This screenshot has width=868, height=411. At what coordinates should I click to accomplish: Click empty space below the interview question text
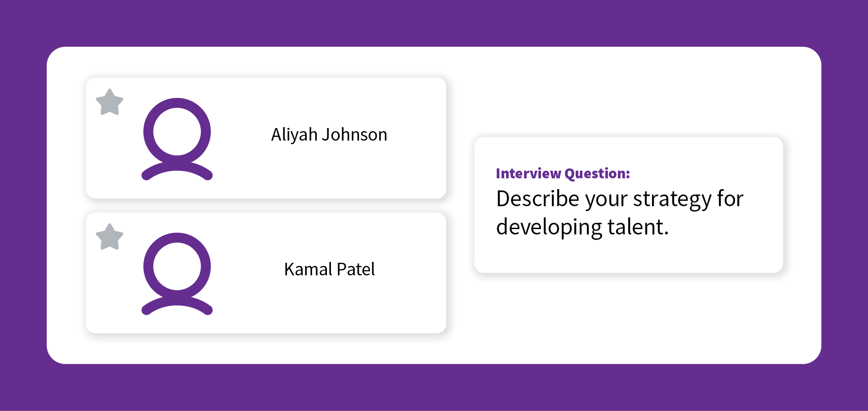tap(629, 256)
